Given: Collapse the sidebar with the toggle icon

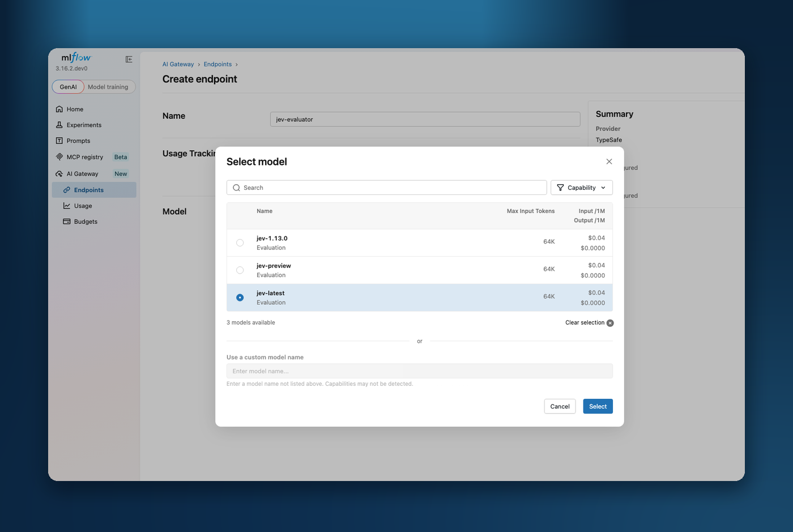Looking at the screenshot, I should [x=129, y=59].
